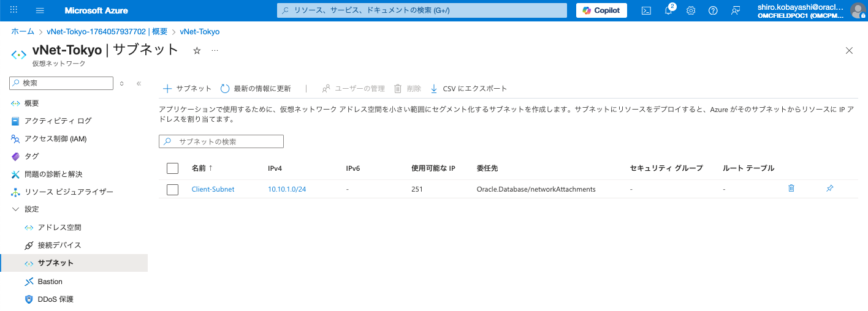Focus the サブネットの検索 field
Screen dimensions: 868x311
221,141
